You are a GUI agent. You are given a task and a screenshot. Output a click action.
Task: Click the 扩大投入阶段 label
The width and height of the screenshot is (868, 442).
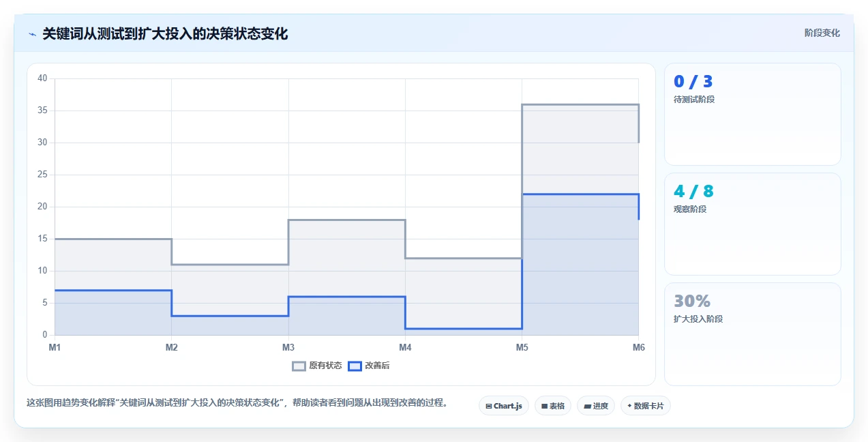[698, 319]
